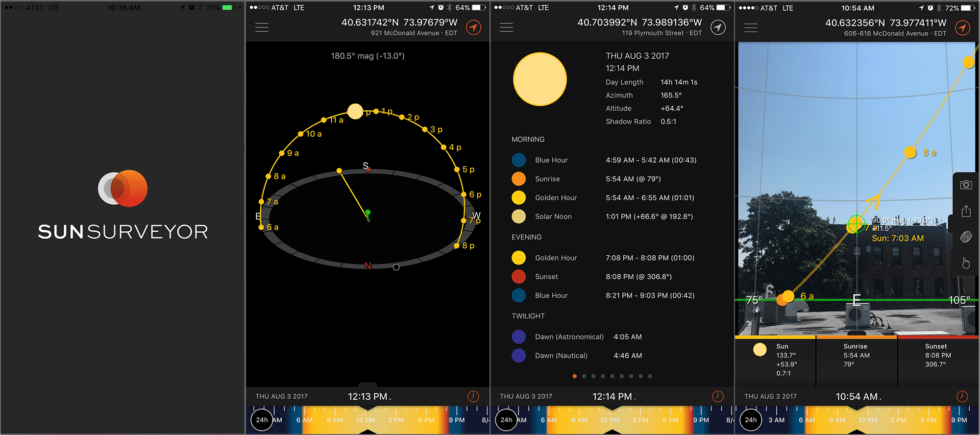980x435 pixels.
Task: Tap the THU AUG 3 2017 date beside 12:13 PM
Action: (281, 396)
